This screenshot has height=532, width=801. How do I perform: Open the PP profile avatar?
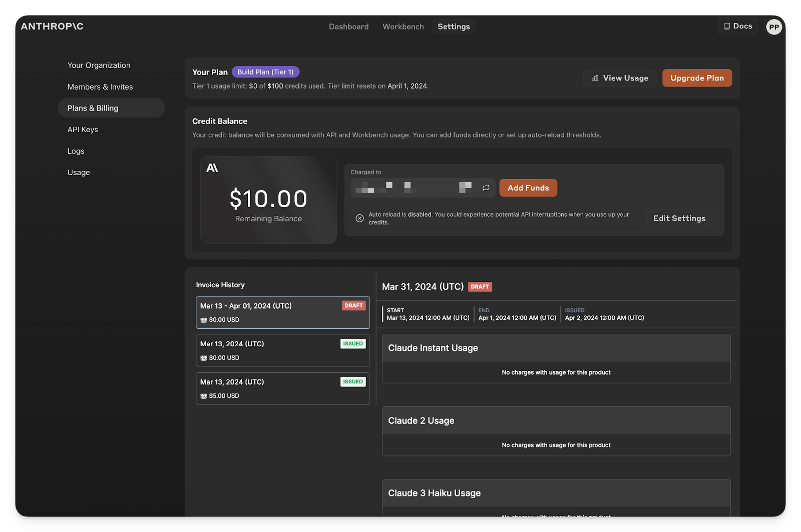click(774, 27)
